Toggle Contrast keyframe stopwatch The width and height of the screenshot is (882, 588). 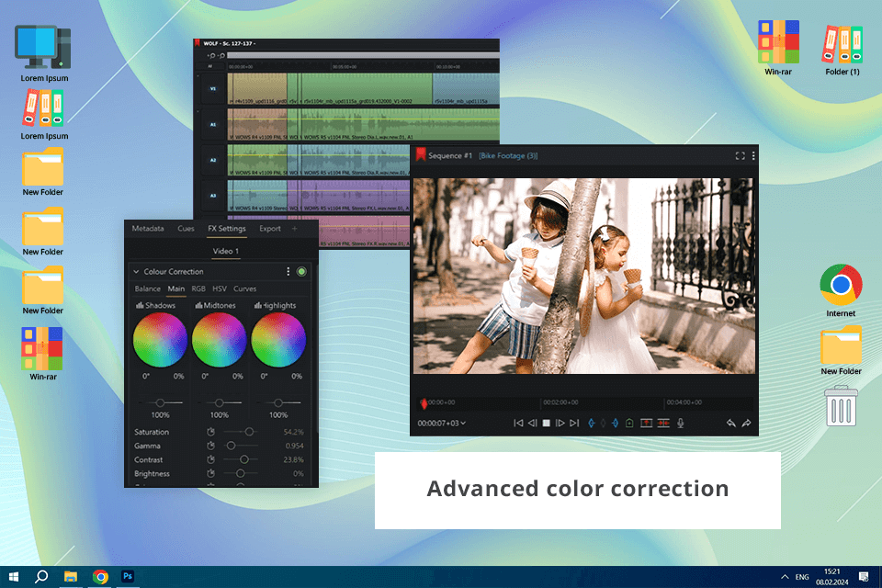pyautogui.click(x=211, y=459)
